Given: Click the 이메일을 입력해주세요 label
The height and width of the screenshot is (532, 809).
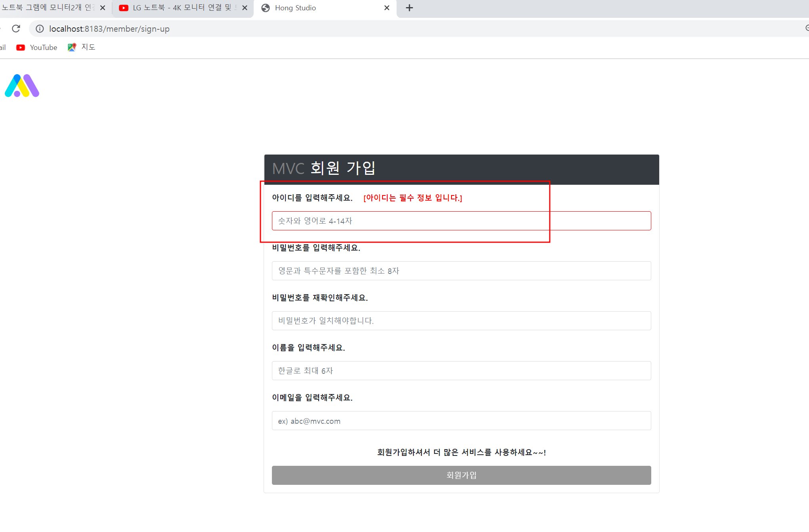Looking at the screenshot, I should pyautogui.click(x=312, y=398).
